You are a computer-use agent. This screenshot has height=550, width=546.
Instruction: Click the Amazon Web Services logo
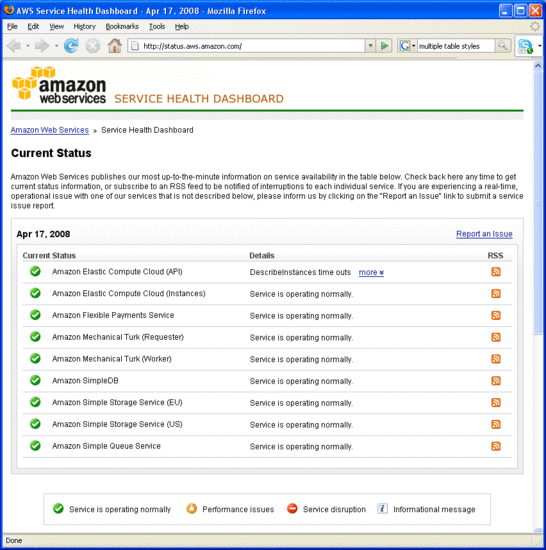point(59,84)
